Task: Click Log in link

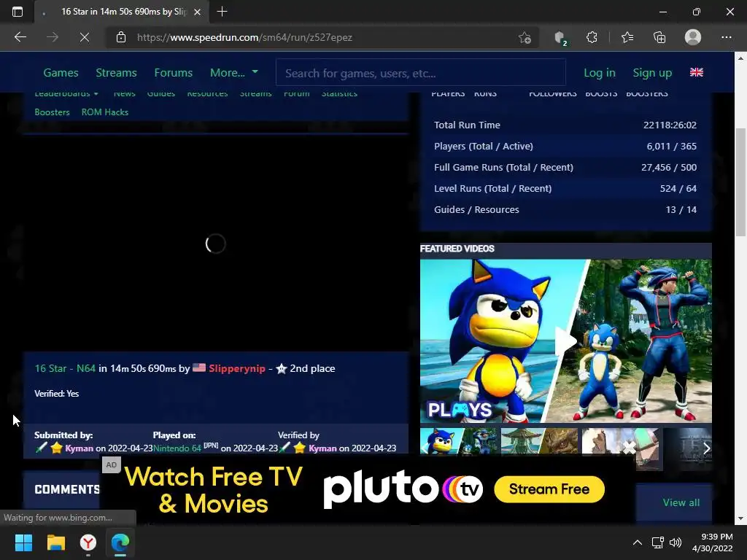Action: (x=600, y=72)
